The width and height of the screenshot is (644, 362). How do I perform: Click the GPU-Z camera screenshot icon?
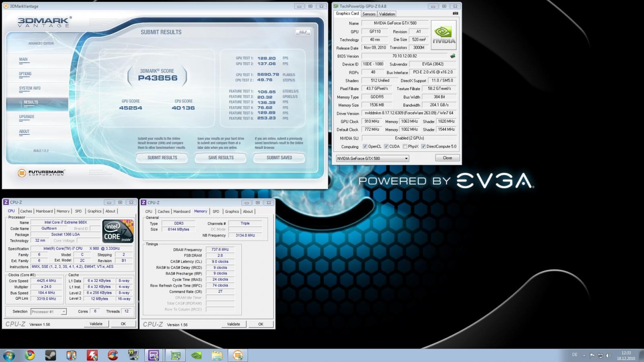click(x=455, y=13)
